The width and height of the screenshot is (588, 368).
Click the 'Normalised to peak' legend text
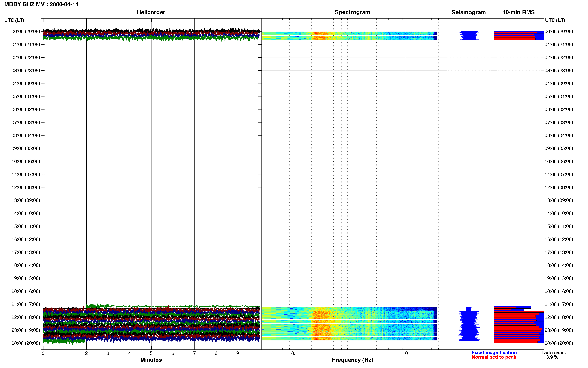click(494, 357)
